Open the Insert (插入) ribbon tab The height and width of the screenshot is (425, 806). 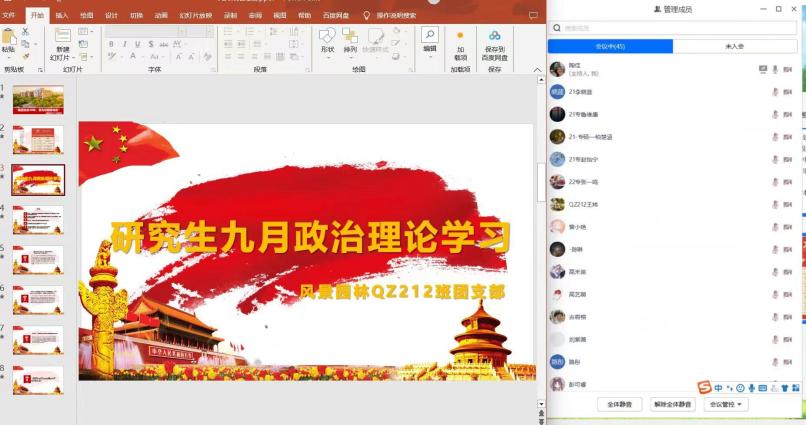62,16
